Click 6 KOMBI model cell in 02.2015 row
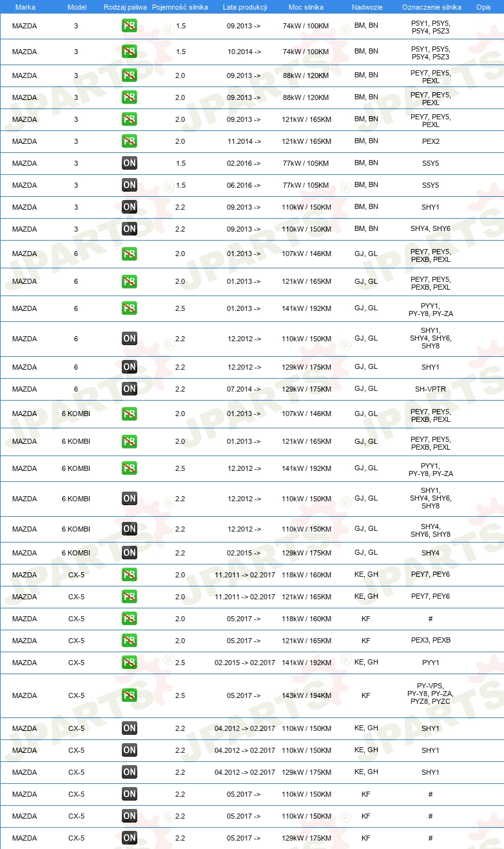The image size is (504, 849). pos(76,553)
